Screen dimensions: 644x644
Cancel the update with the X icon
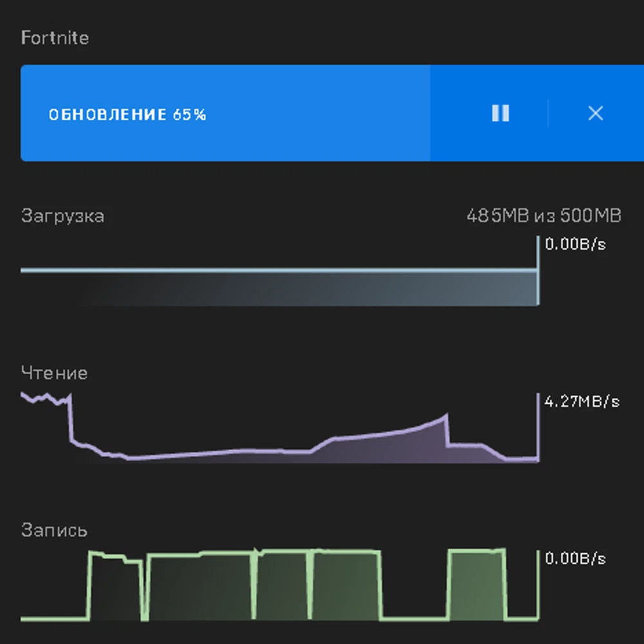point(596,113)
